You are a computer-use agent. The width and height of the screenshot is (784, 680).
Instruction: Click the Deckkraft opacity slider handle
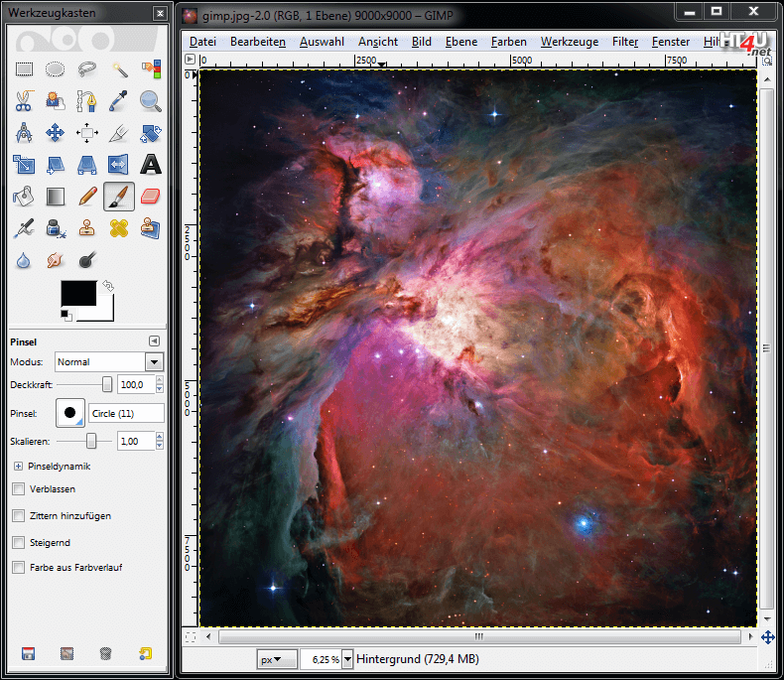107,384
